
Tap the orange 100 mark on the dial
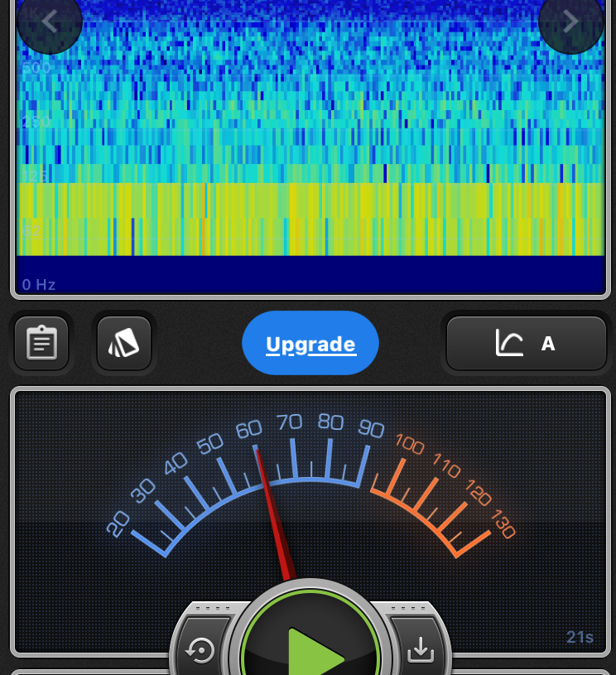click(x=410, y=444)
